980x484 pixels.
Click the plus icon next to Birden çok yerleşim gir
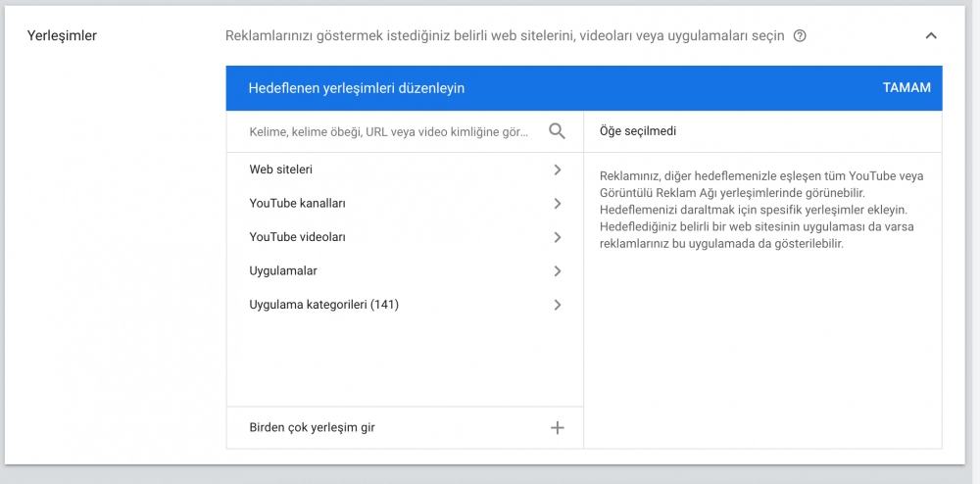point(557,428)
